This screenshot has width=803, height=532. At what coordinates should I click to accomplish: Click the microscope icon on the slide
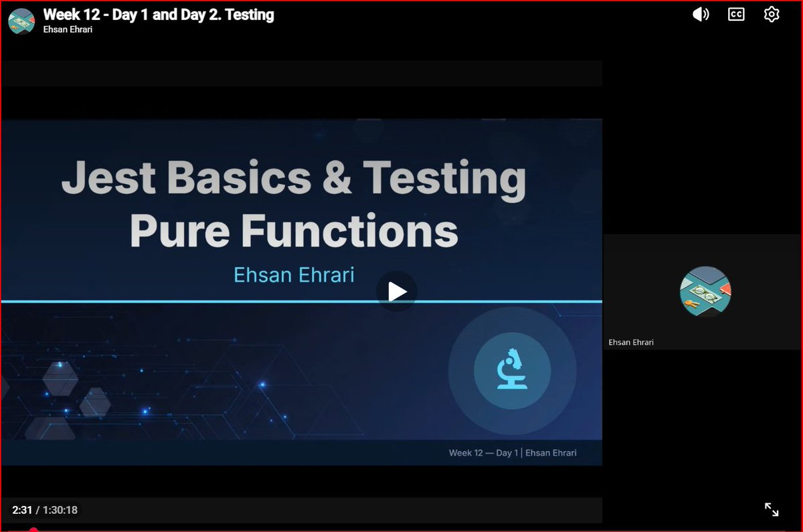point(512,370)
